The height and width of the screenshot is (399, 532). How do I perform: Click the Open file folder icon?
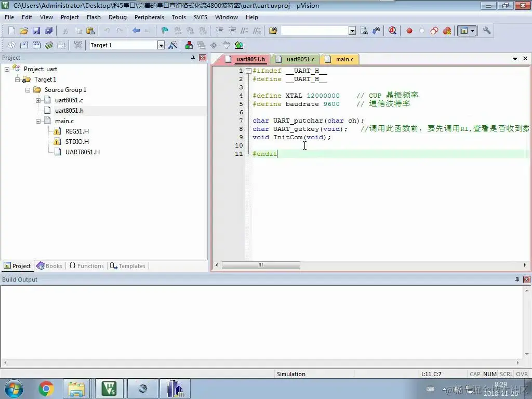[x=24, y=31]
